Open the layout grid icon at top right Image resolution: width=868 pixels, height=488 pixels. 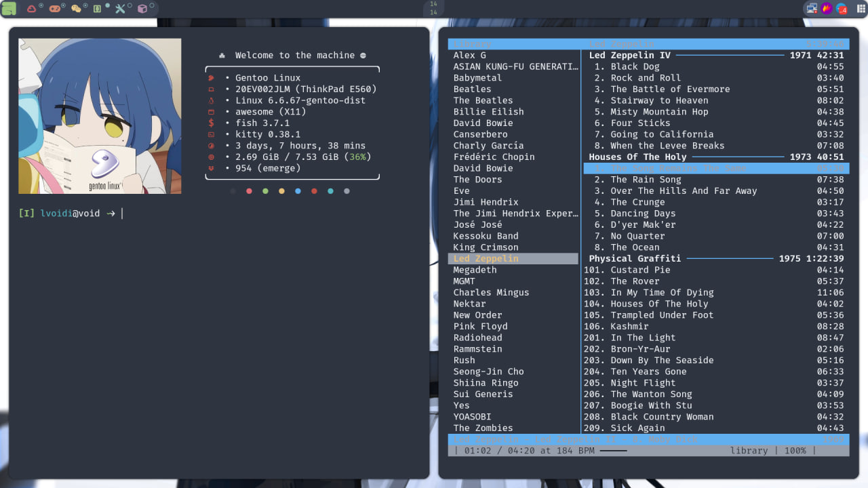pos(861,9)
